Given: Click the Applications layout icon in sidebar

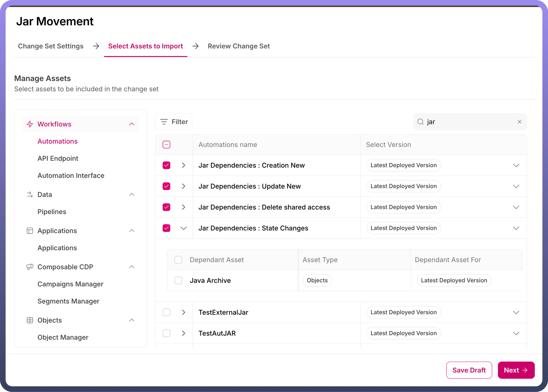Looking at the screenshot, I should click(30, 231).
